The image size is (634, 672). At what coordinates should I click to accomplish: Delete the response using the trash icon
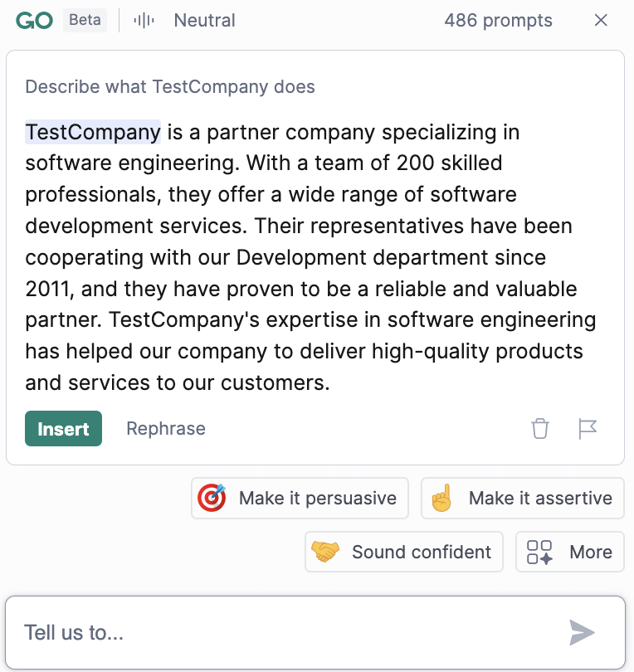540,429
